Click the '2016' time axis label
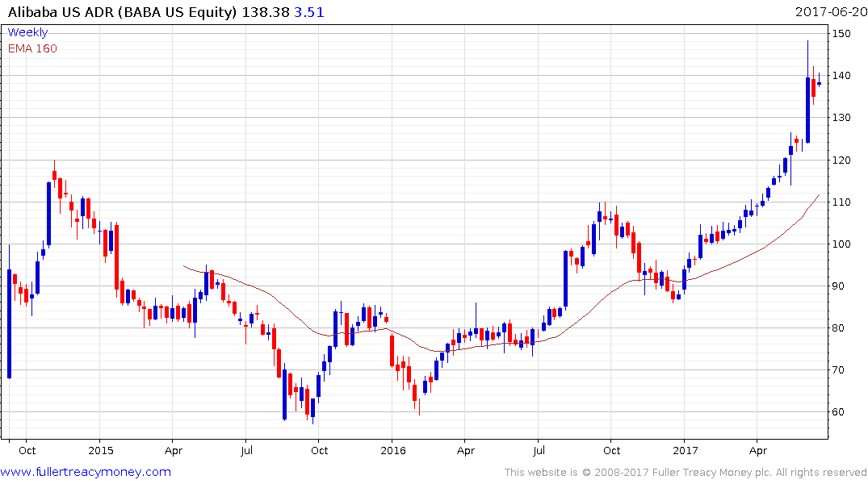868x484 pixels. click(x=393, y=451)
